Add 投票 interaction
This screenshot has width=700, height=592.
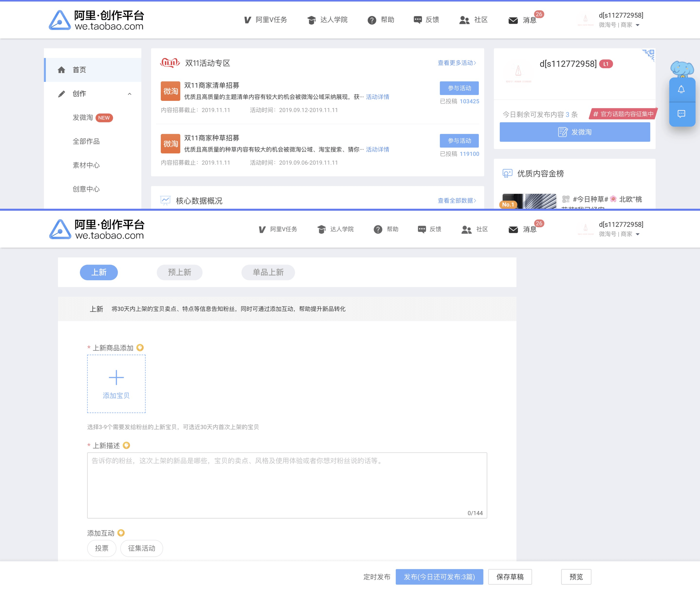pos(102,548)
